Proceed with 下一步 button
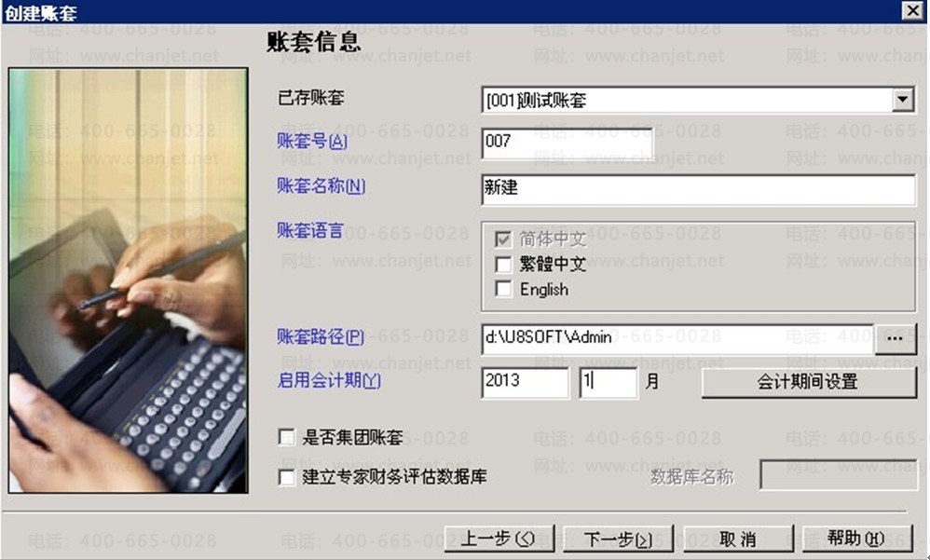The height and width of the screenshot is (560, 930). pos(618,539)
